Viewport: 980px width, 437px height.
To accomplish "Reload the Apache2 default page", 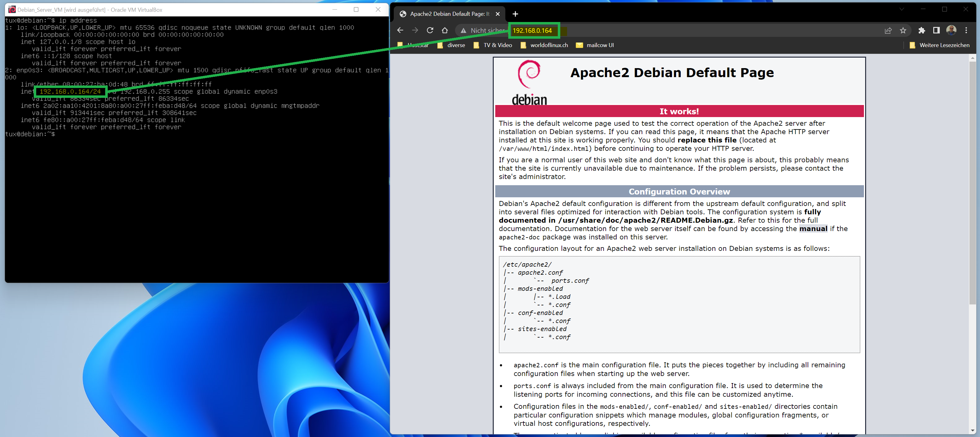I will (430, 30).
